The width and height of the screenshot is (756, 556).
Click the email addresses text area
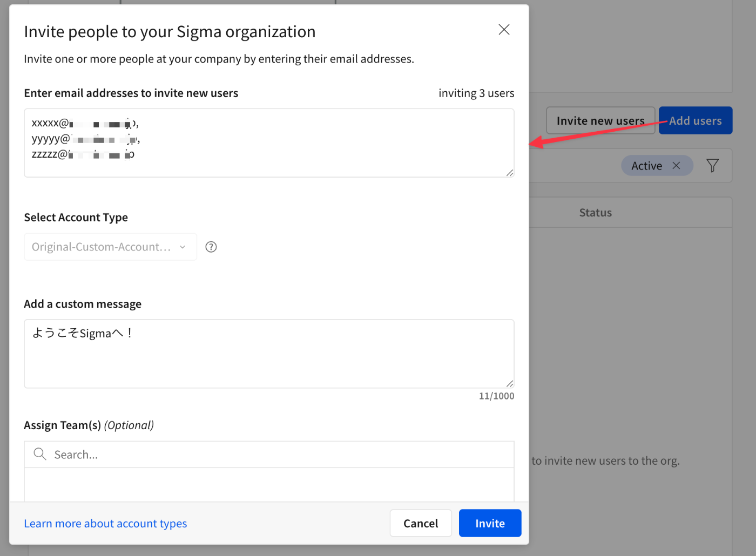[x=269, y=143]
